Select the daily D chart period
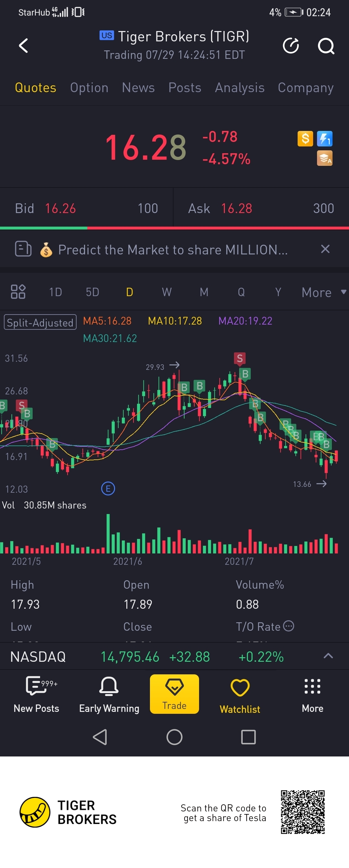 [130, 292]
